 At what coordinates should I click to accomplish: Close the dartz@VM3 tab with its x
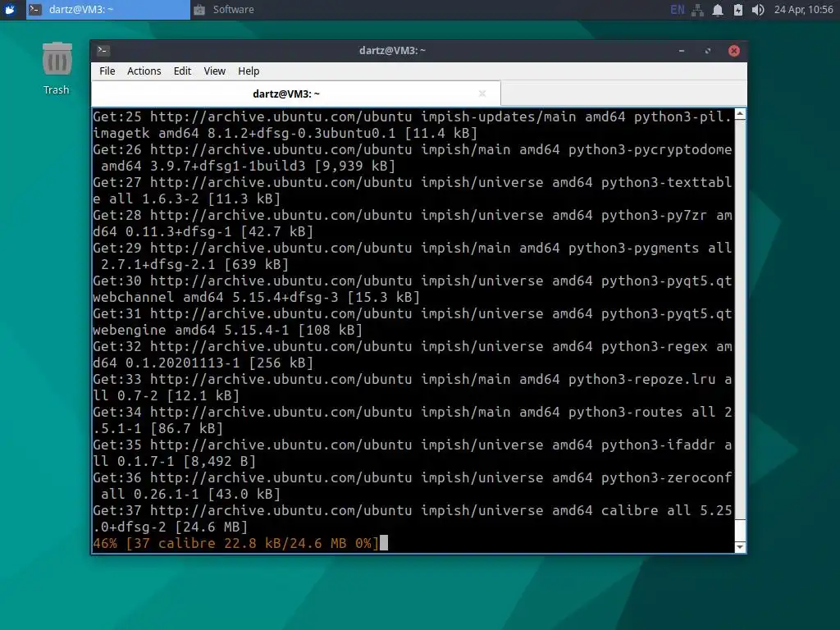click(482, 94)
